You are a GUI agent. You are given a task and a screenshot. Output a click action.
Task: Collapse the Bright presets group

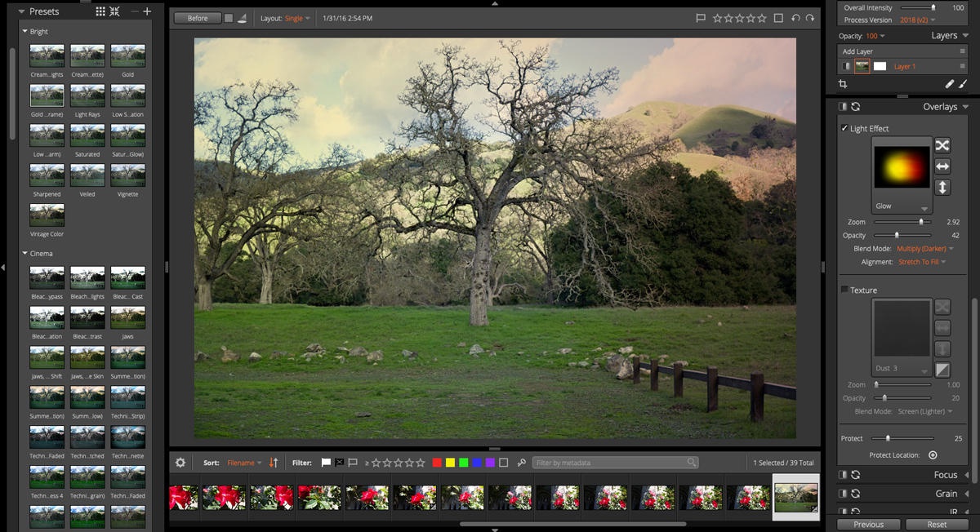[x=24, y=32]
